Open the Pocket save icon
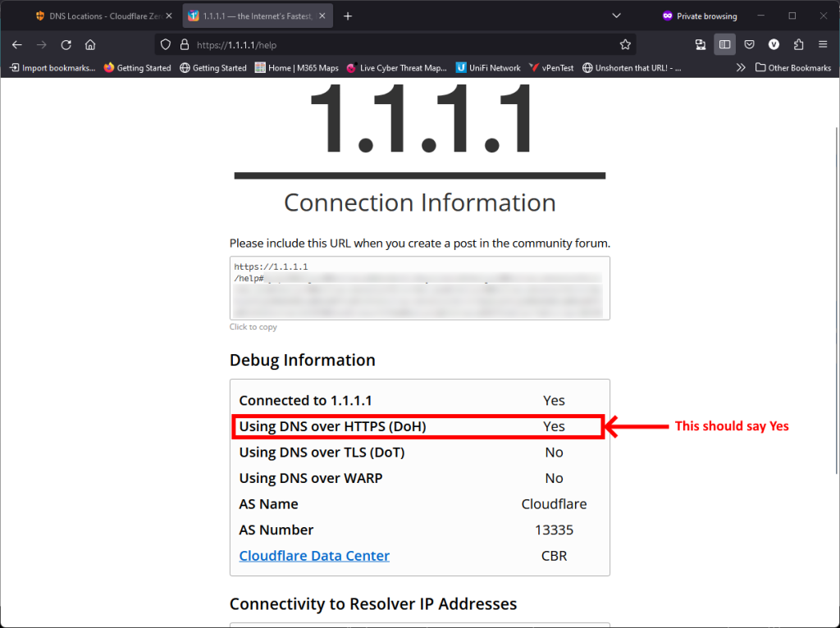The height and width of the screenshot is (628, 840). 750,45
